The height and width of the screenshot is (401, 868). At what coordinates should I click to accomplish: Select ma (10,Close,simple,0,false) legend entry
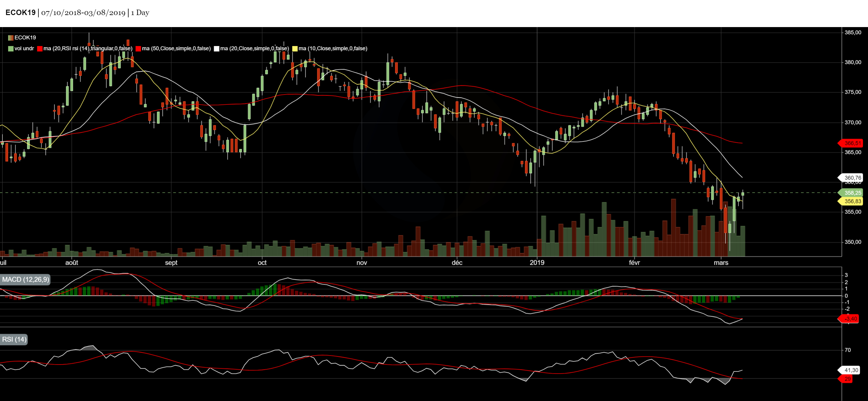[x=333, y=48]
